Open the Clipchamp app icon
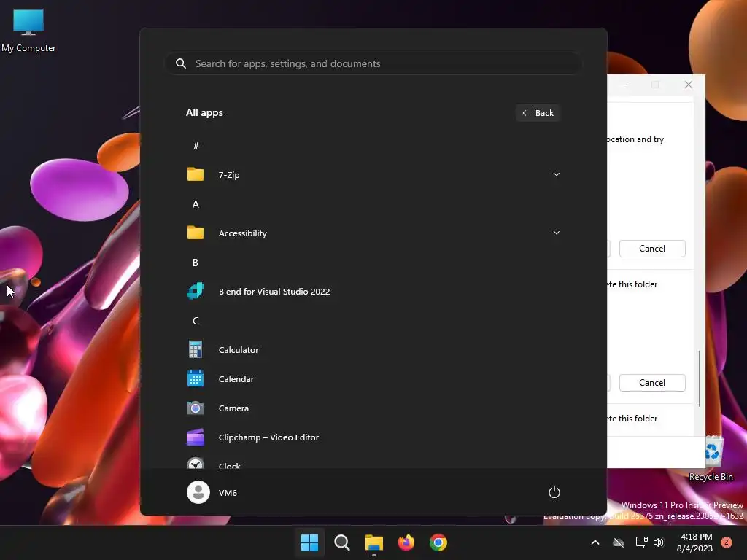Viewport: 747px width, 560px height. pyautogui.click(x=196, y=437)
